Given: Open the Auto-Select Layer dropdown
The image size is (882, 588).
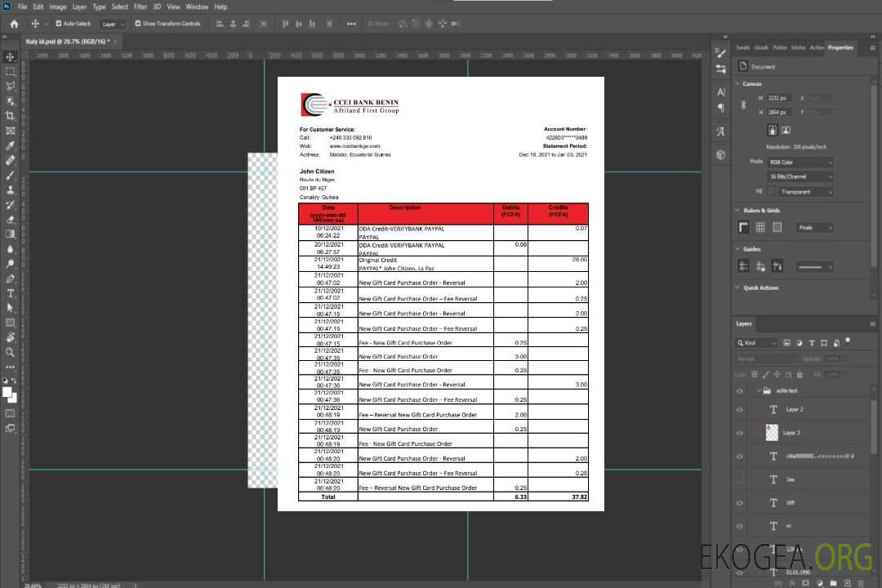Looking at the screenshot, I should (113, 24).
